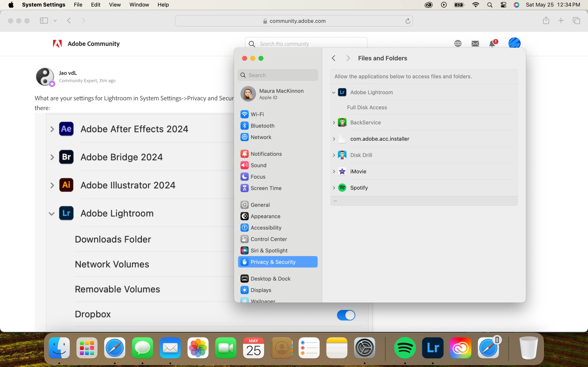Click the language globe icon
The height and width of the screenshot is (367, 588).
[458, 44]
